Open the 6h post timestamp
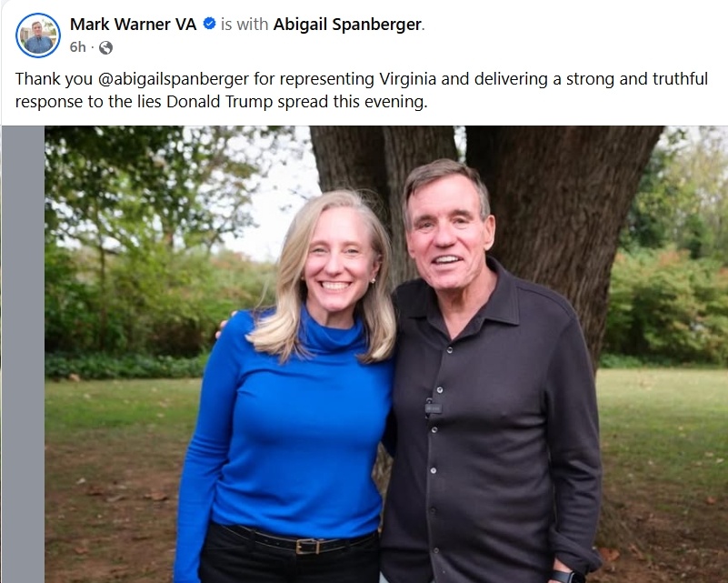Image resolution: width=728 pixels, height=583 pixels. pos(77,47)
